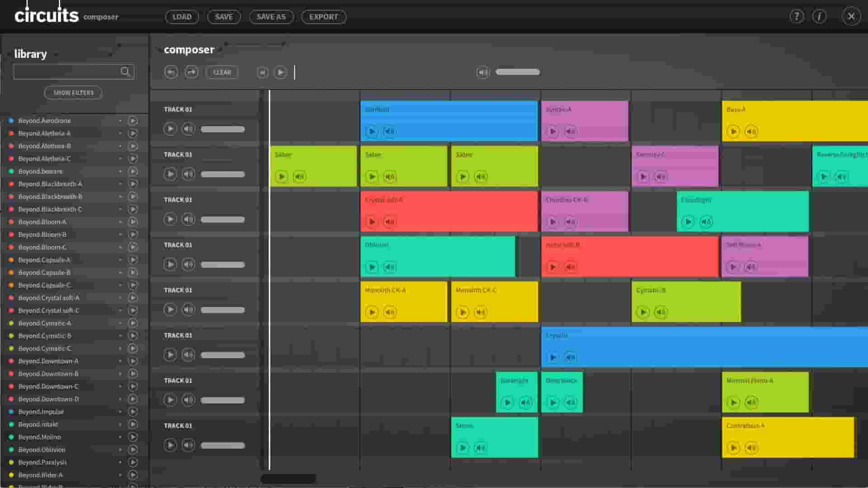Click the SAVE AS button

pyautogui.click(x=271, y=17)
